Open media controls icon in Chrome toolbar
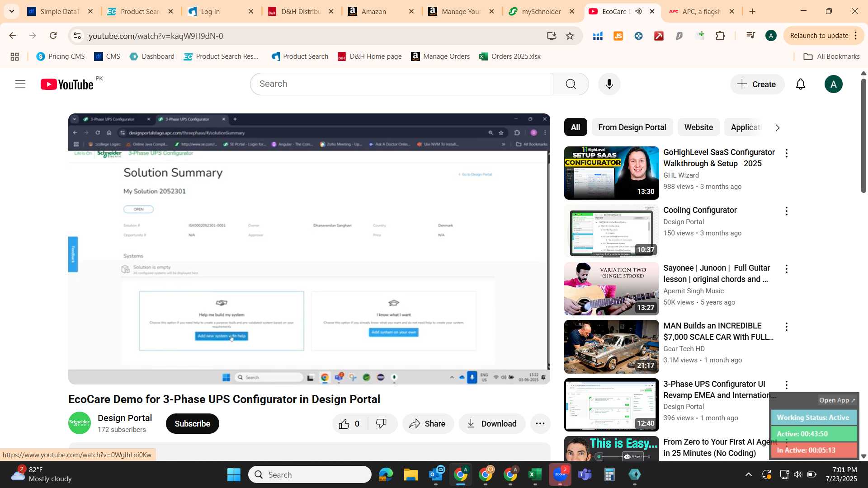The image size is (868, 488). click(750, 36)
